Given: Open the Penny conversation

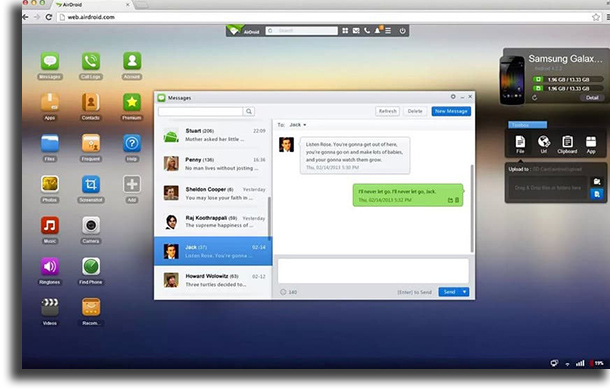Looking at the screenshot, I should 213,164.
